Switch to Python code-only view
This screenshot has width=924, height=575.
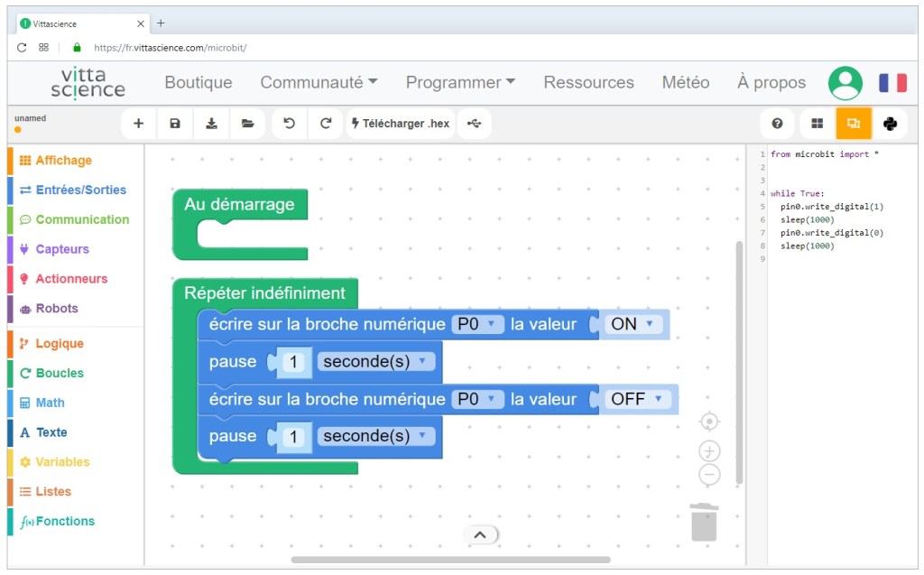890,124
